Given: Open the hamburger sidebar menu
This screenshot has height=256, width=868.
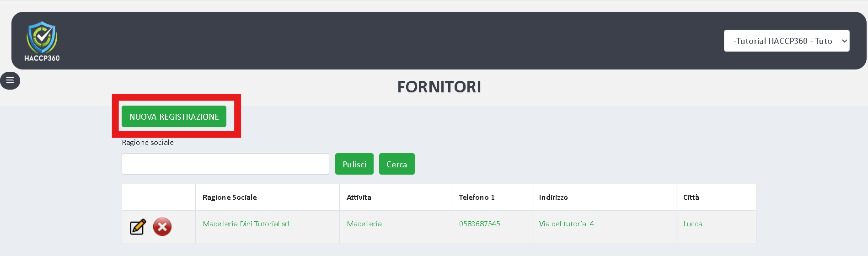Looking at the screenshot, I should pos(10,80).
